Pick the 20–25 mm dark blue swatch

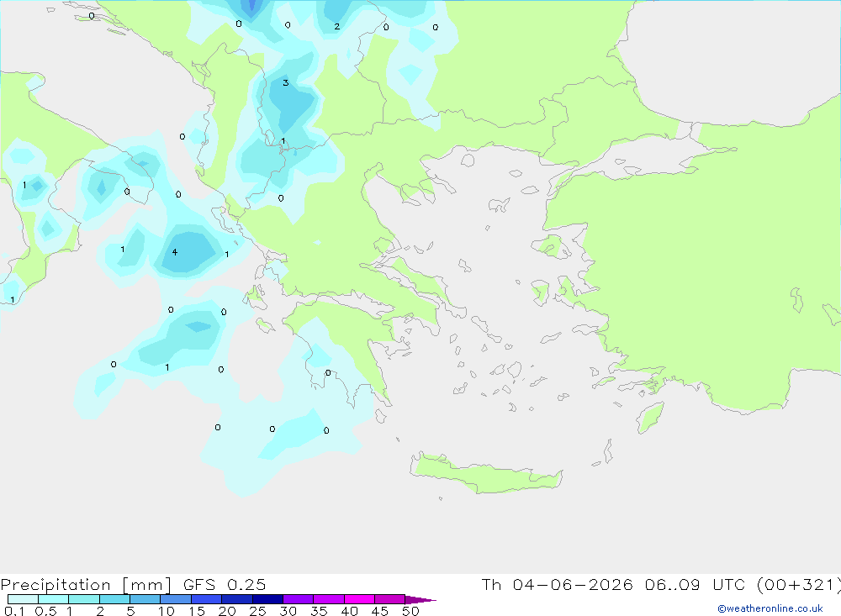point(237,599)
